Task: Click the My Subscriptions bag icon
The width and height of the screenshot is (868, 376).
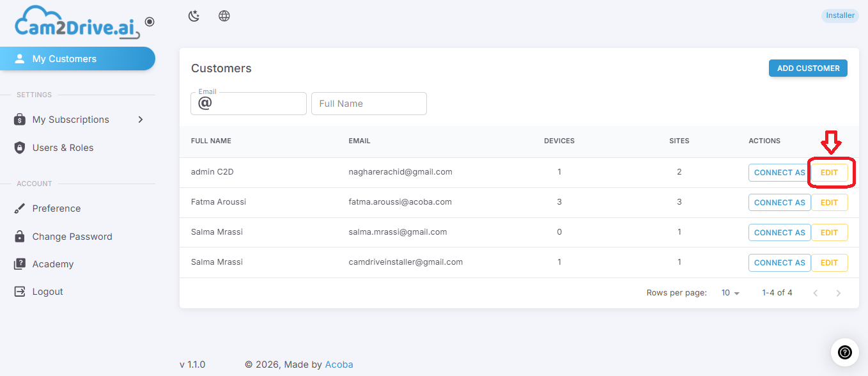Action: (20, 120)
